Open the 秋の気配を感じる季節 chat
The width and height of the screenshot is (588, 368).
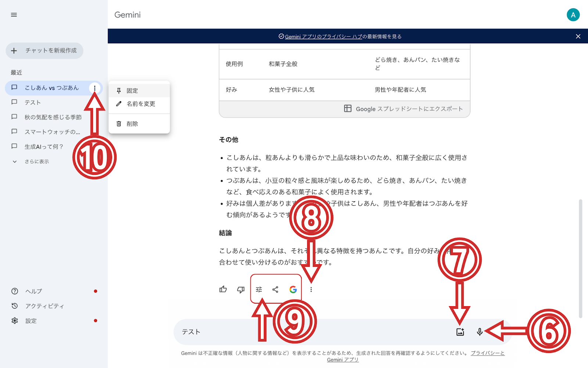53,117
